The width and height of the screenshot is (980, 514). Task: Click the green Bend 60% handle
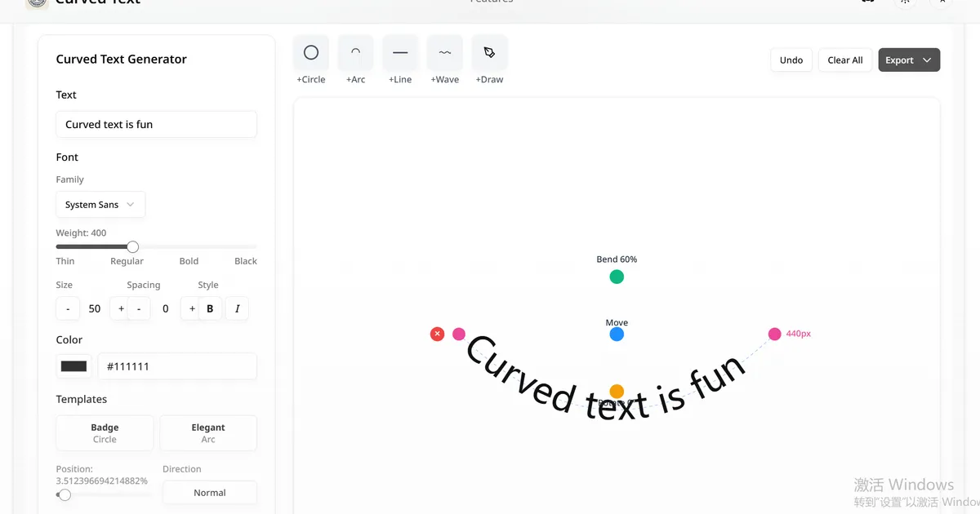617,277
